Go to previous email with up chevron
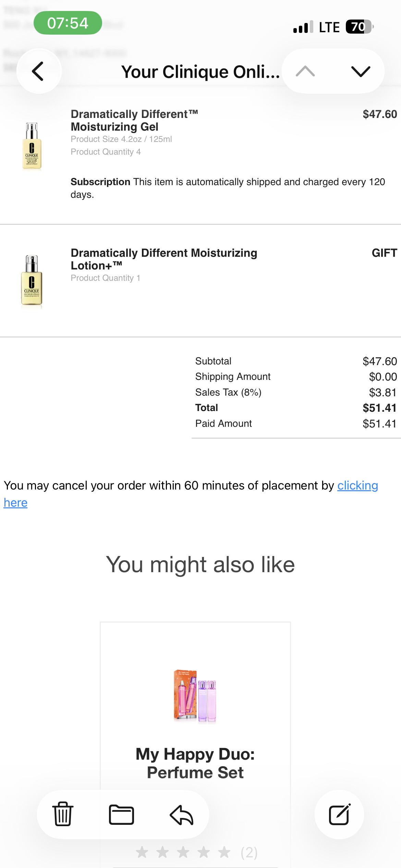 click(x=305, y=71)
